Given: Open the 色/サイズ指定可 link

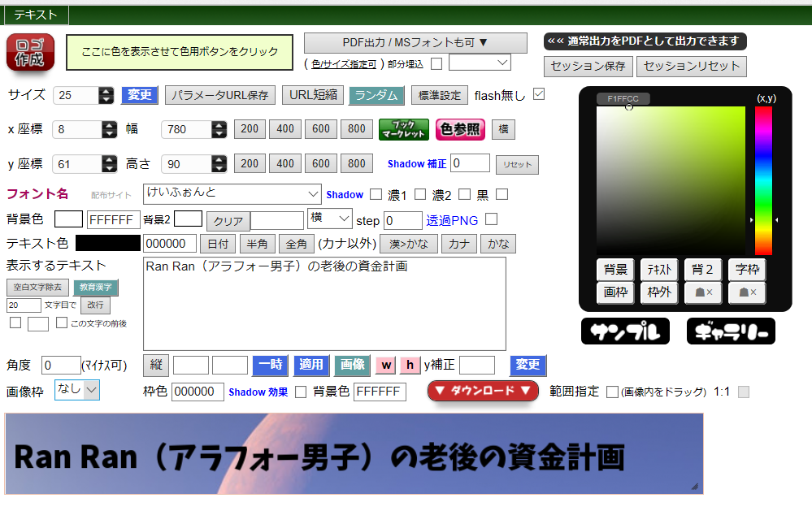Looking at the screenshot, I should click(x=344, y=64).
